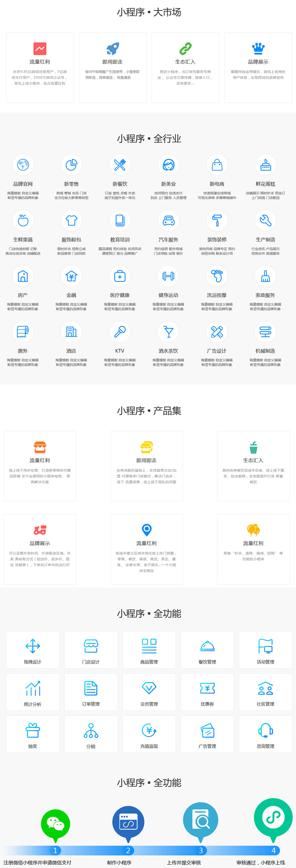296x868 pixels.
Task: Click the 医疗健康 first-aid kit icon
Action: point(120,276)
